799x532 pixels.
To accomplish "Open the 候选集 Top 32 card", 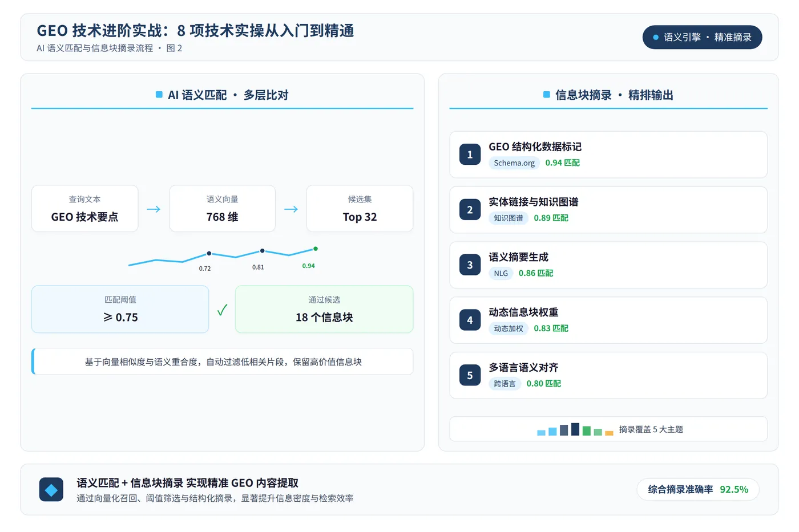I will click(360, 208).
